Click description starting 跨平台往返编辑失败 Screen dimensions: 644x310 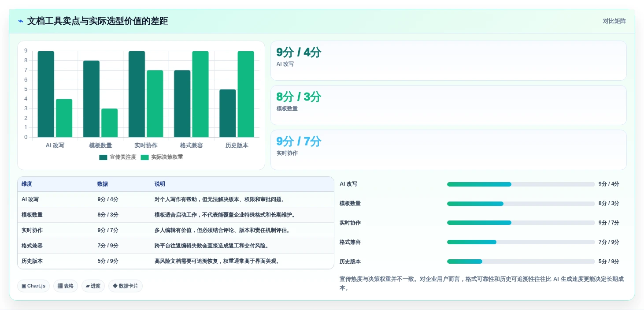click(x=211, y=246)
